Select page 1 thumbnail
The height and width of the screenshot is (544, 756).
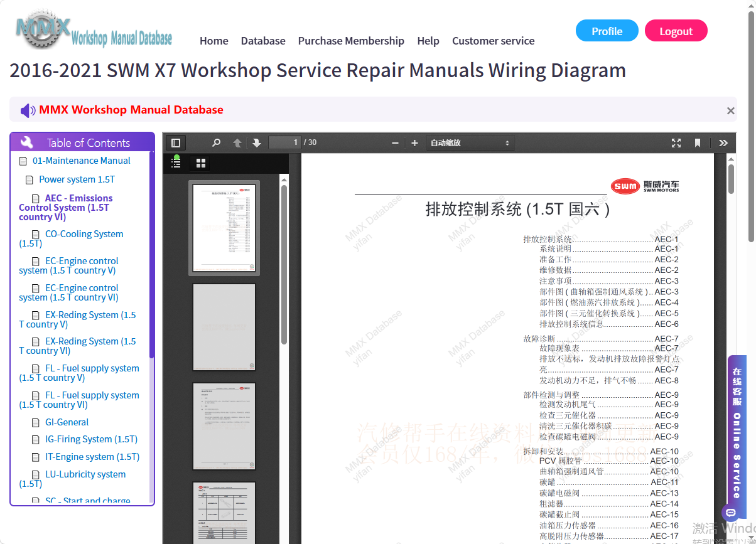pos(224,228)
